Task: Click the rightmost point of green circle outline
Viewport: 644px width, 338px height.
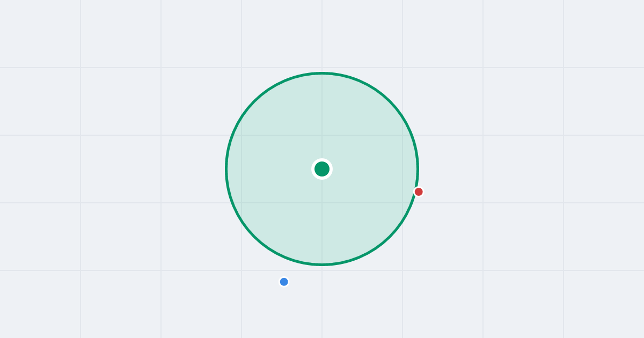Action: click(418, 169)
